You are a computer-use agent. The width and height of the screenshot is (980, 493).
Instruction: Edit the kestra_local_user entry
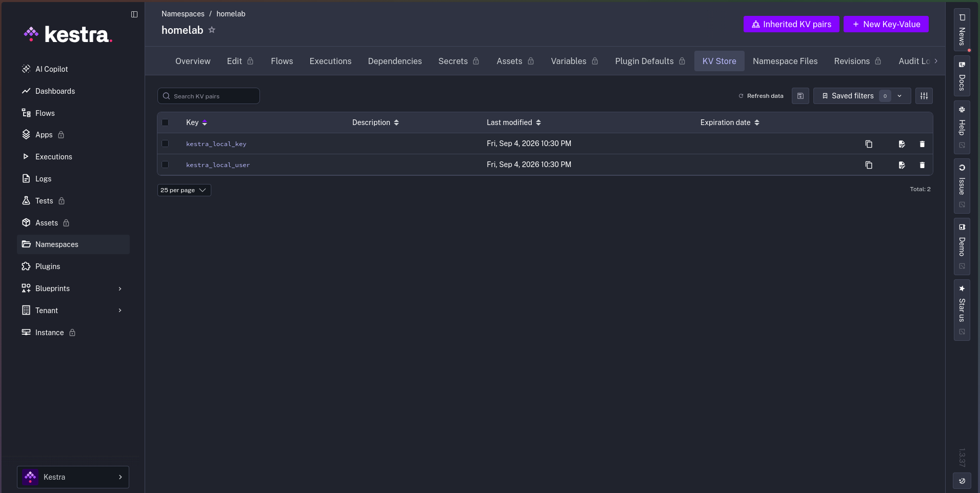(902, 165)
